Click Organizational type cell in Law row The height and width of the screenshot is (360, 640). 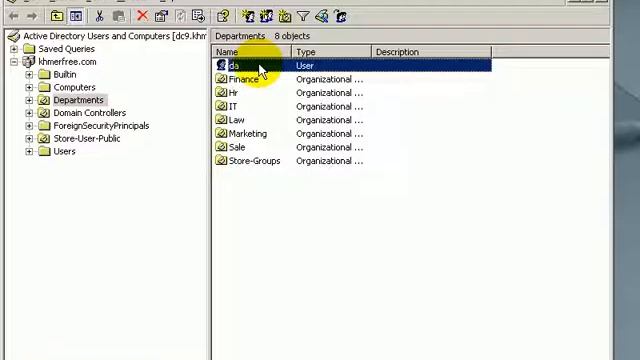(x=330, y=120)
